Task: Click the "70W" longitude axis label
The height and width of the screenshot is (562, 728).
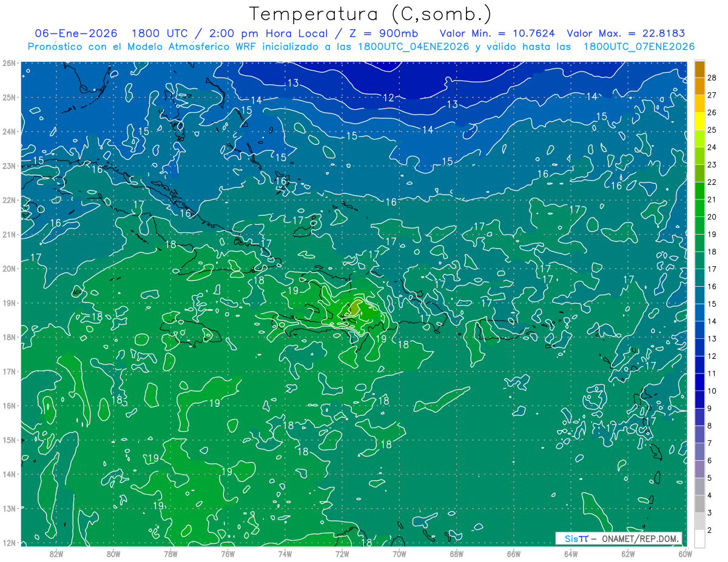Action: 399,554
